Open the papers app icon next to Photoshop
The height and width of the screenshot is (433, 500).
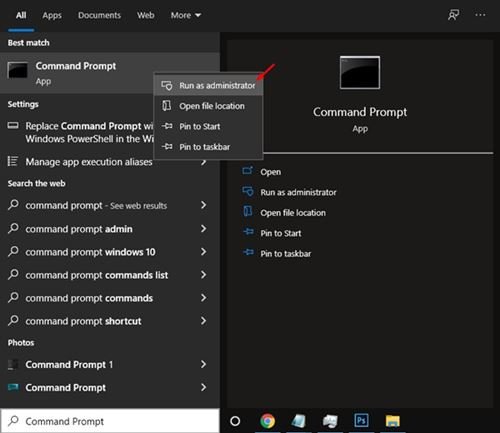tap(330, 421)
